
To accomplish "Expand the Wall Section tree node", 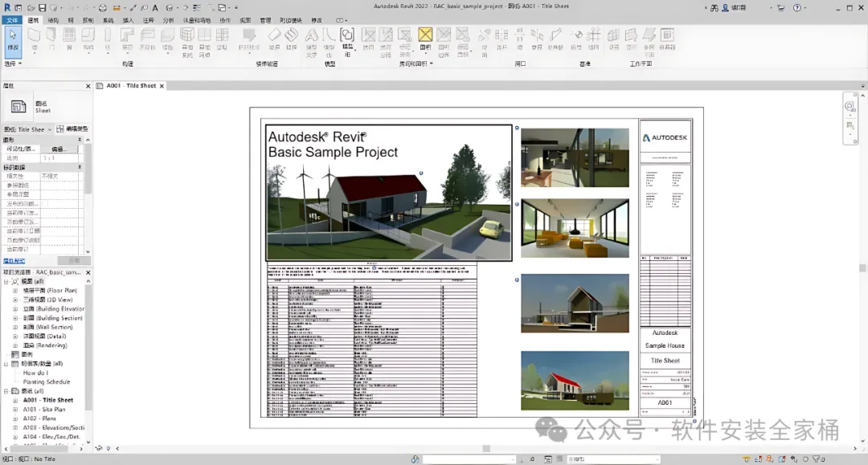I will click(15, 328).
